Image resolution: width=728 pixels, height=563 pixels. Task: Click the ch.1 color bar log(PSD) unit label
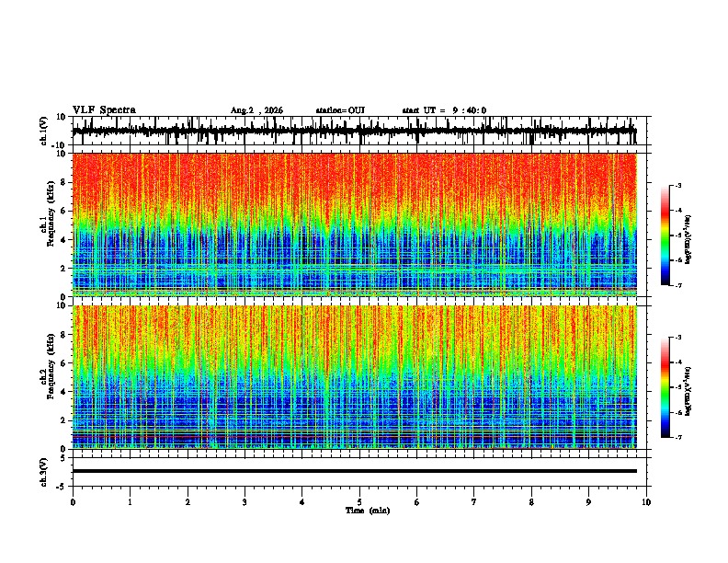pos(688,239)
